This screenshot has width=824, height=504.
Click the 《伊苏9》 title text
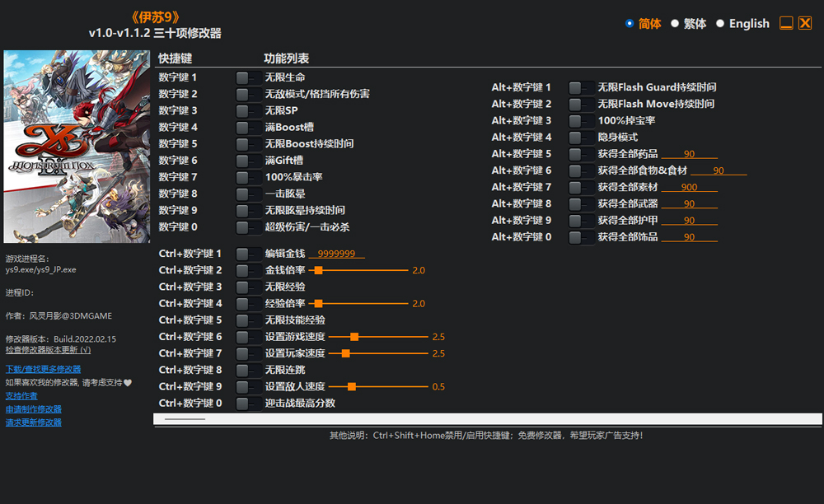(x=155, y=17)
